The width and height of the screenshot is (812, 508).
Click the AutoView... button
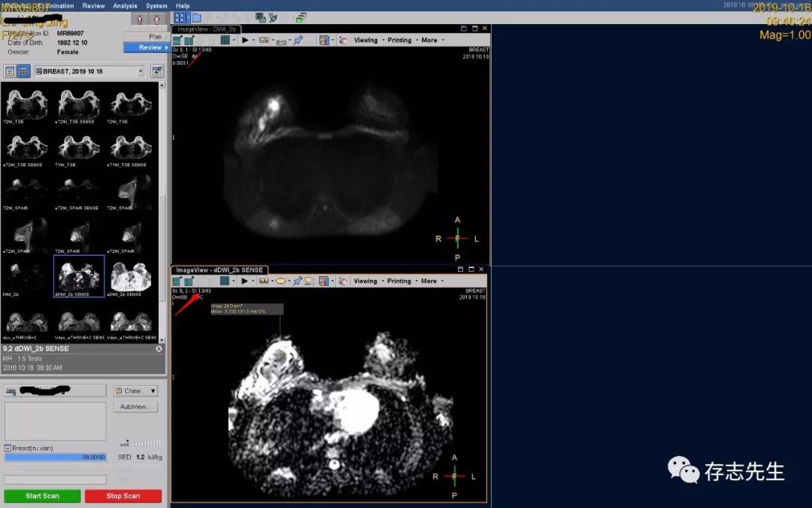(x=135, y=407)
